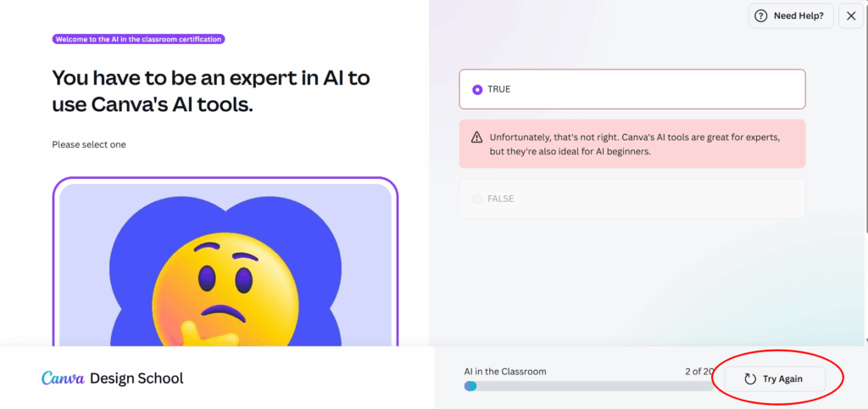Select the TRUE radio option
This screenshot has height=409, width=868.
(477, 89)
